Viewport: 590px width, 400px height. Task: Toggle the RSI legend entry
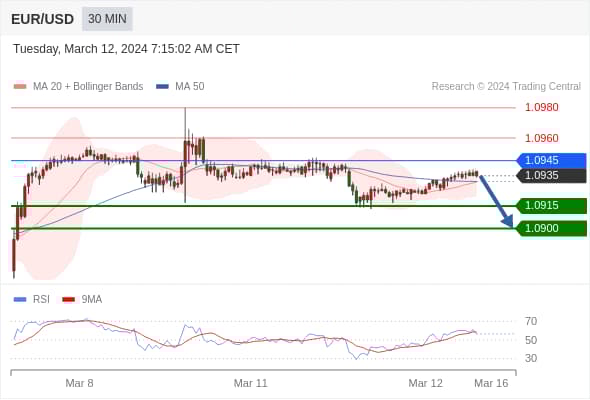click(x=32, y=300)
